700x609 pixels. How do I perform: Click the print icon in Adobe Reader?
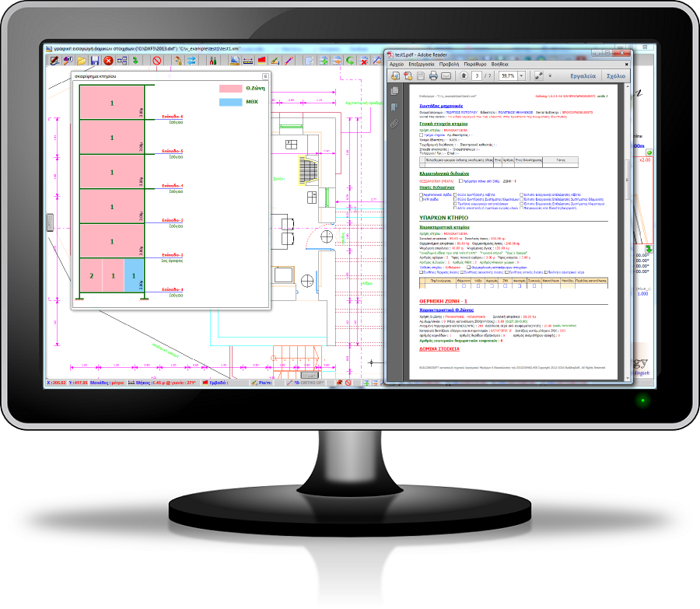(x=432, y=76)
